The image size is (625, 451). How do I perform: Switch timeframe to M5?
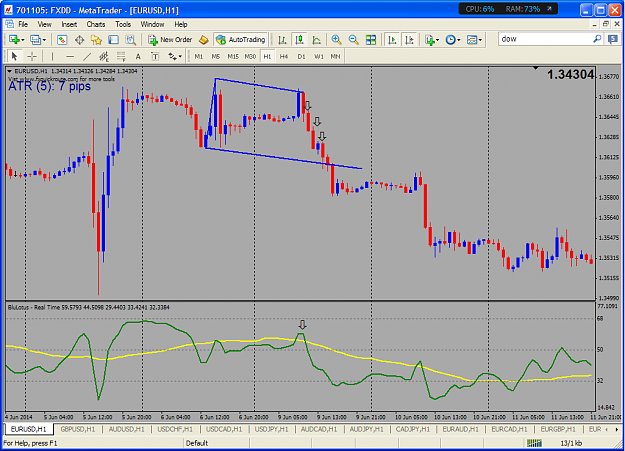point(216,56)
